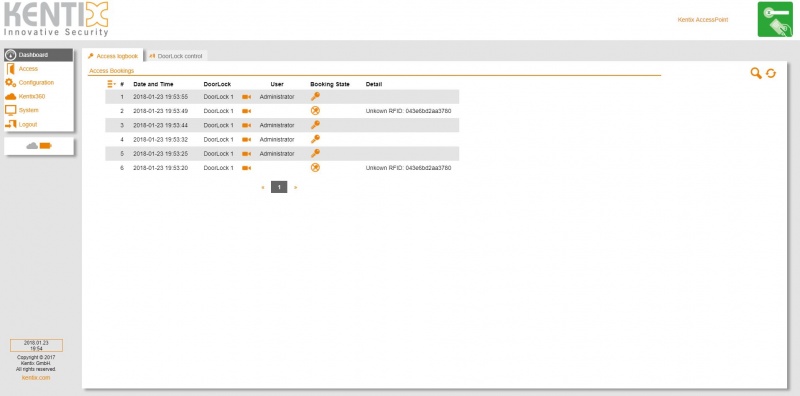Click the Kentix360 cloud icon
Screen dimensions: 800x396
tap(11, 96)
